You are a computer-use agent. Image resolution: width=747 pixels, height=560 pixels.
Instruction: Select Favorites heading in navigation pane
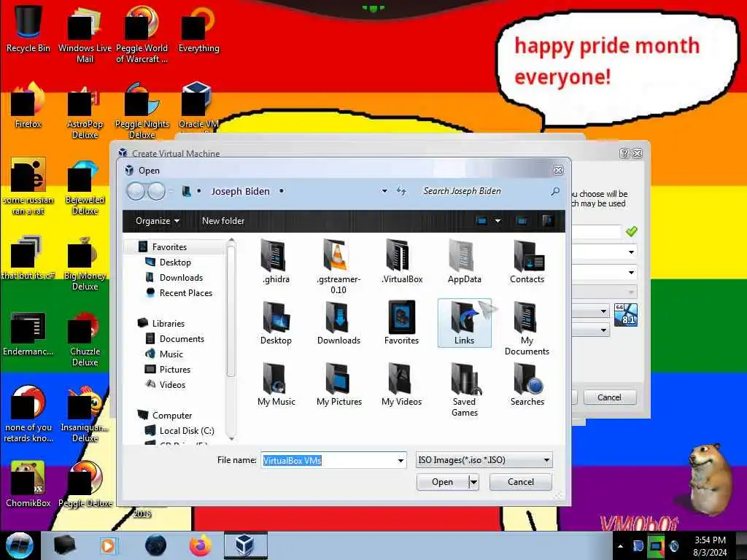pyautogui.click(x=169, y=247)
